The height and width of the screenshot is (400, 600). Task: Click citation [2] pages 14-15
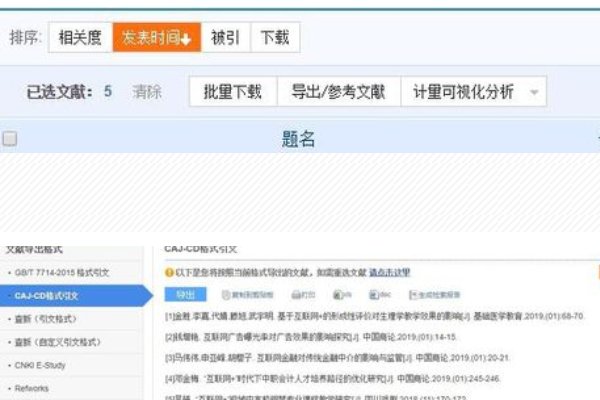[311, 337]
